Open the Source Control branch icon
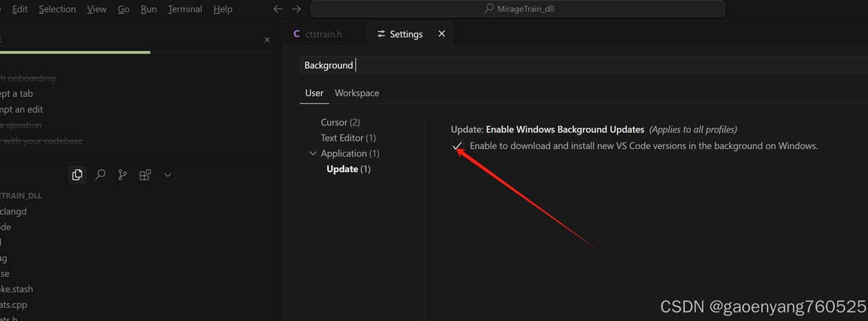This screenshot has width=868, height=321. click(123, 175)
